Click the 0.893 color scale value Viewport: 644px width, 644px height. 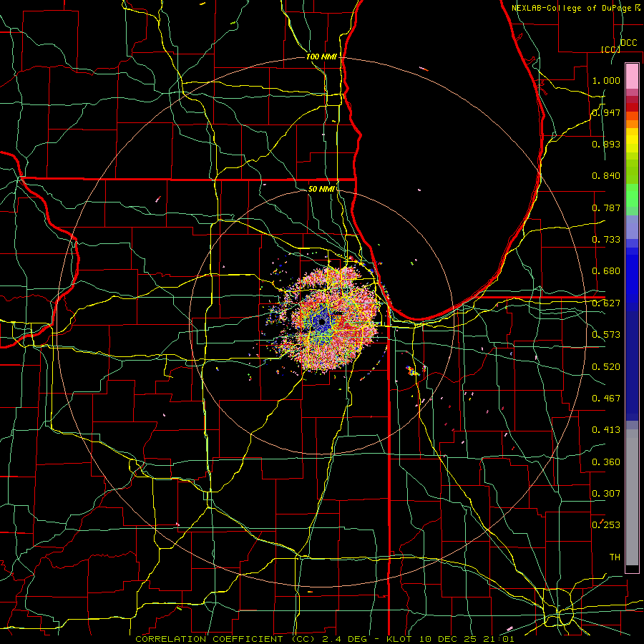point(606,144)
